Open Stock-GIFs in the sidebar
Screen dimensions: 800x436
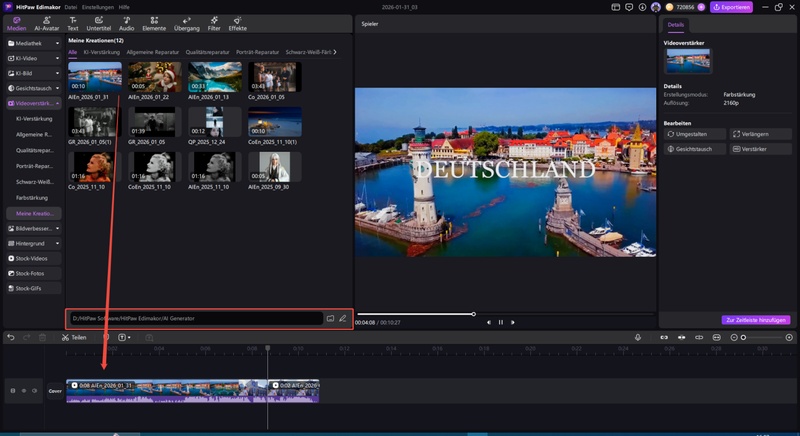click(34, 288)
